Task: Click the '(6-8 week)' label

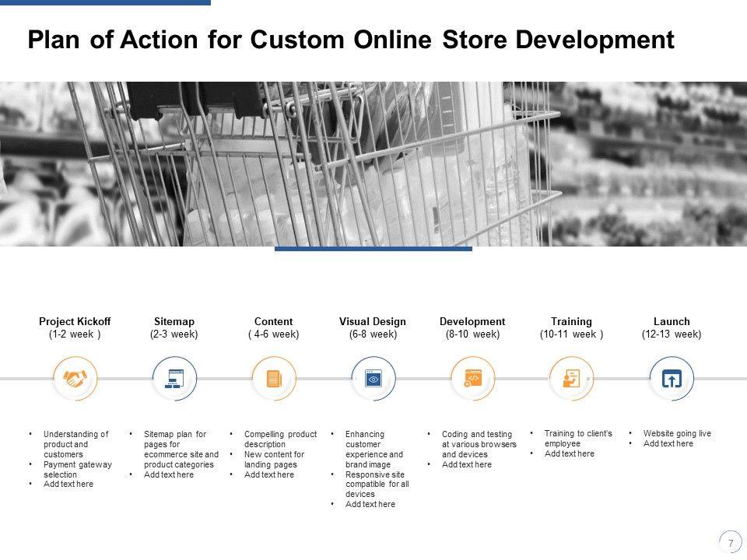Action: point(373,334)
